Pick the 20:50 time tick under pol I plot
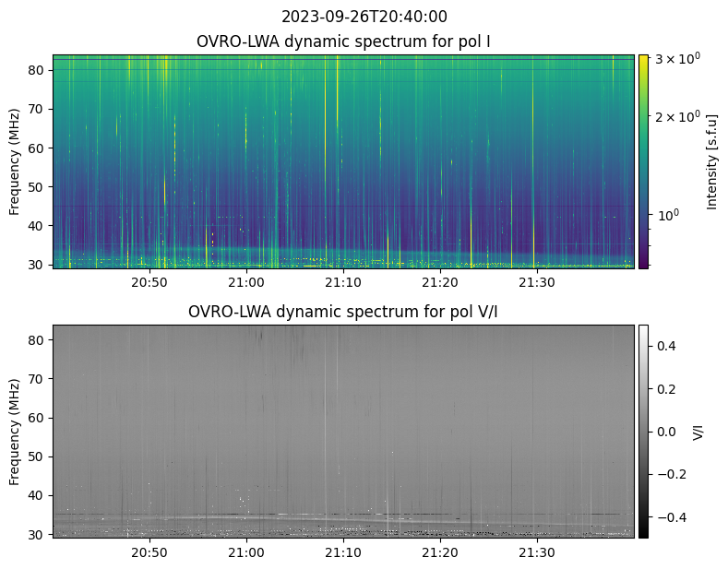 coord(149,282)
